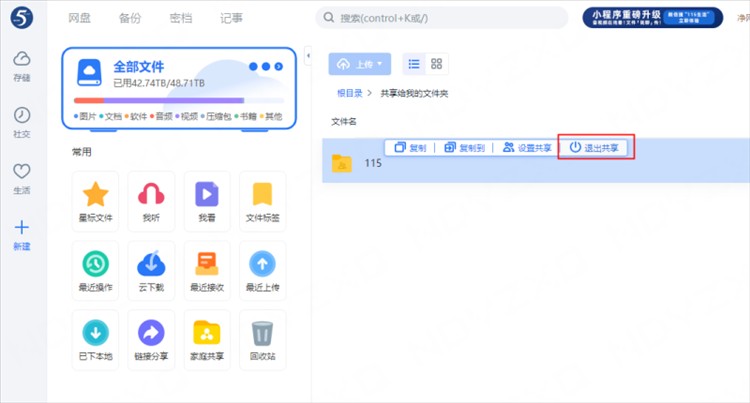Open 云下载 cloud download

point(151,271)
